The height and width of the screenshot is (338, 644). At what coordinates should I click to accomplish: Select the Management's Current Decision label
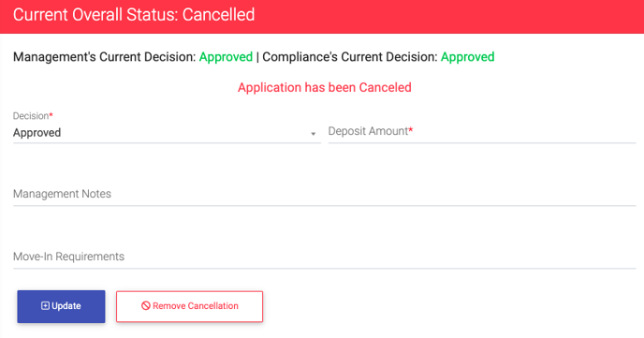(x=104, y=57)
